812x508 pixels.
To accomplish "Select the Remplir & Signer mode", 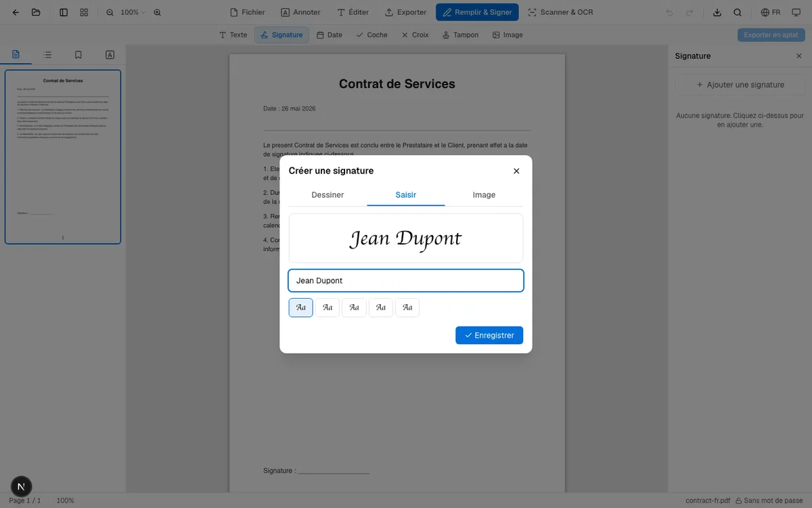I will pyautogui.click(x=477, y=12).
